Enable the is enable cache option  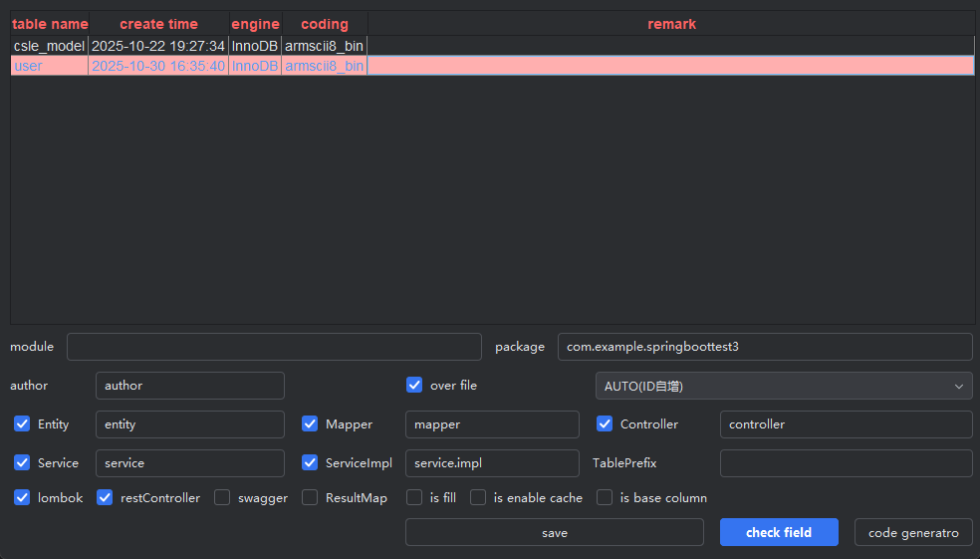pyautogui.click(x=478, y=497)
